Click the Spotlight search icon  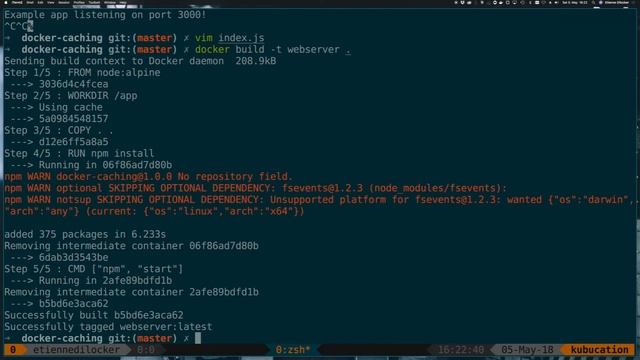(594, 2)
